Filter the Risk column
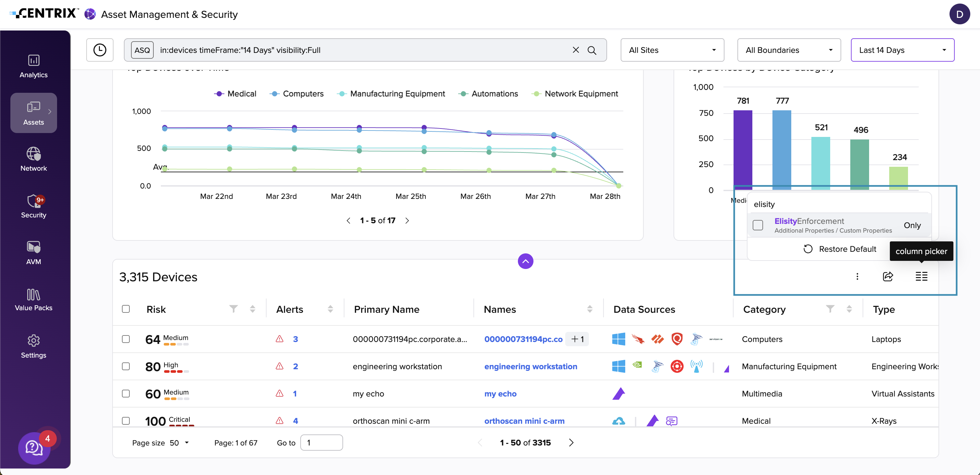 point(233,309)
